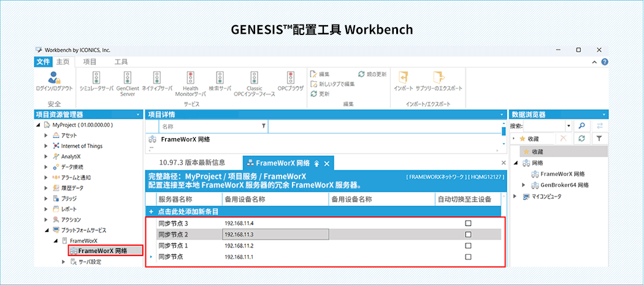The height and width of the screenshot is (285, 644).
Task: Click the インポート import icon
Action: (x=404, y=77)
